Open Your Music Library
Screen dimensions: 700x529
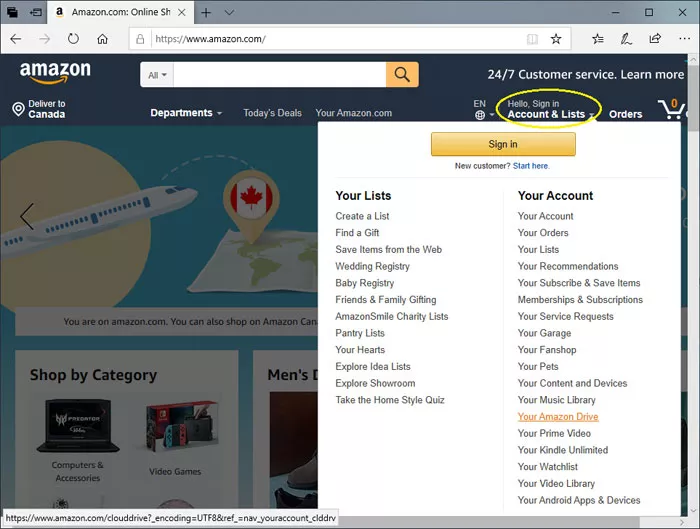(556, 400)
